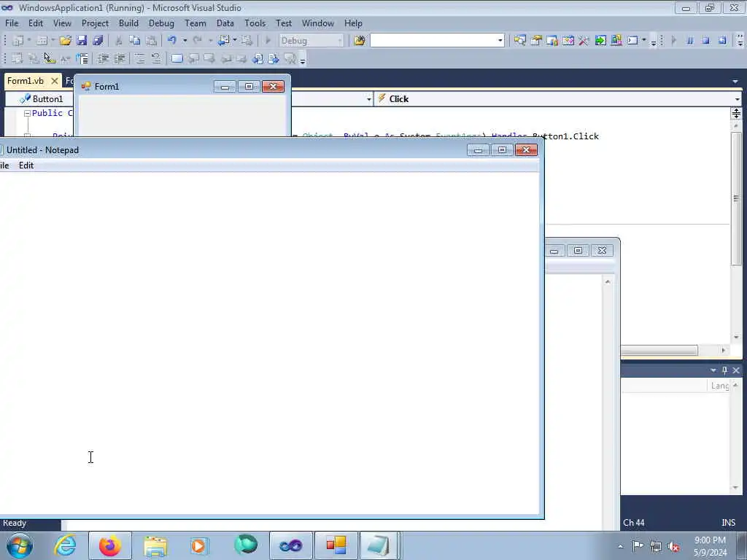Open the Edit menu in Notepad
Image resolution: width=747 pixels, height=560 pixels.
pos(26,166)
